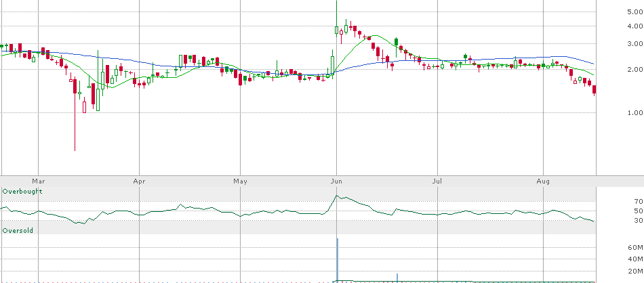Image resolution: width=644 pixels, height=283 pixels.
Task: Click the 5.00 price axis label
Action: tap(635, 12)
